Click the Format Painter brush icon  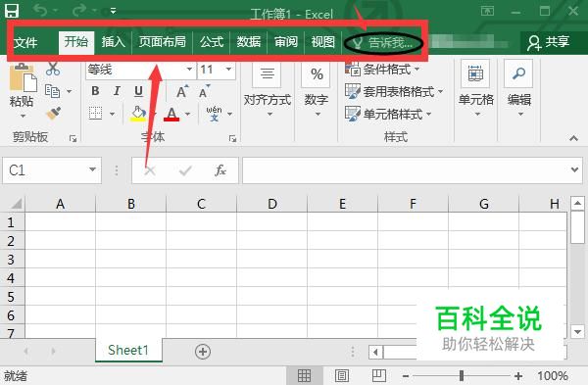pyautogui.click(x=53, y=113)
